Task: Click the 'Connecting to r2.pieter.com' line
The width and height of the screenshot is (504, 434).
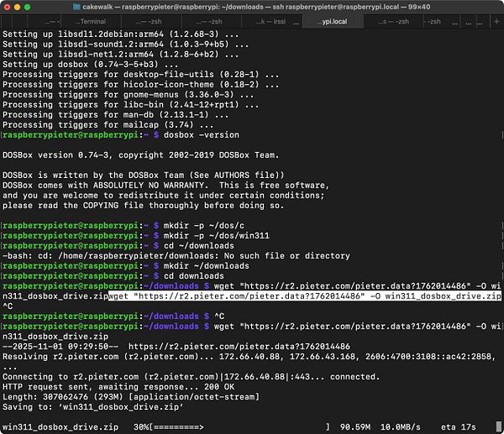Action: 191,377
